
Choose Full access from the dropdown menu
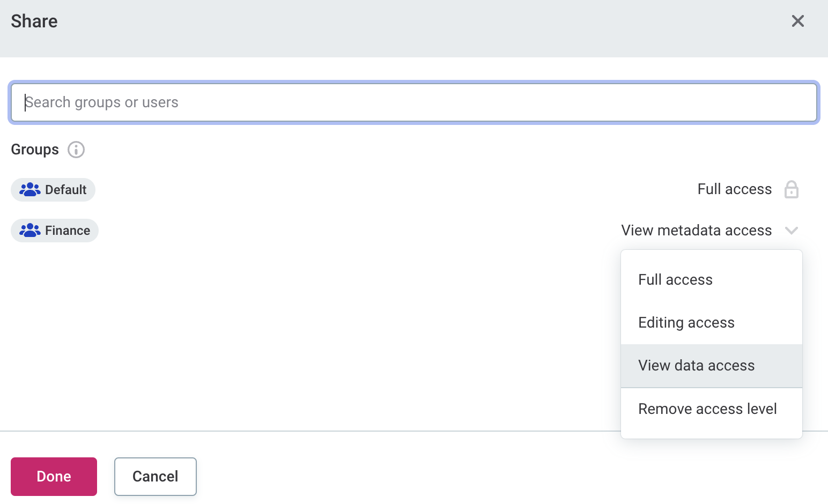point(675,280)
